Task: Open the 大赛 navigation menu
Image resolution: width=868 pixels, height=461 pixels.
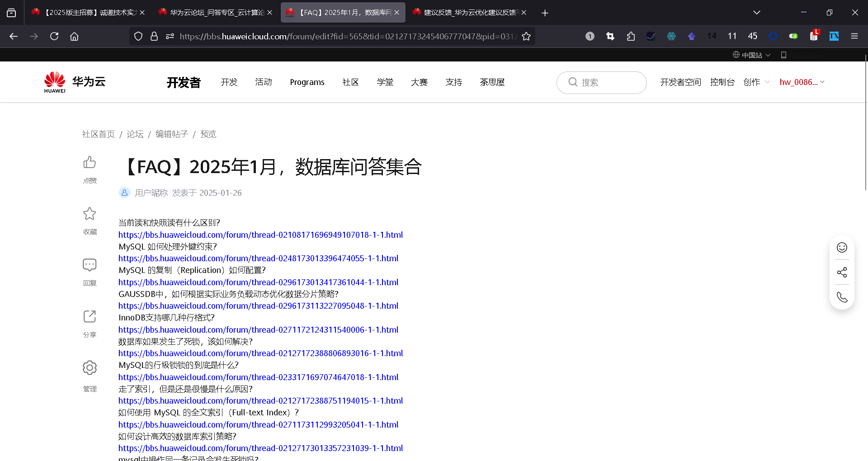Action: click(420, 82)
